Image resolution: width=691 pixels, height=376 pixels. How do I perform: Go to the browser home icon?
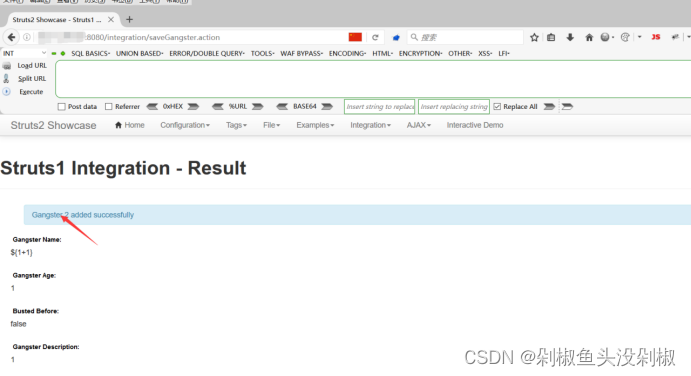(589, 37)
